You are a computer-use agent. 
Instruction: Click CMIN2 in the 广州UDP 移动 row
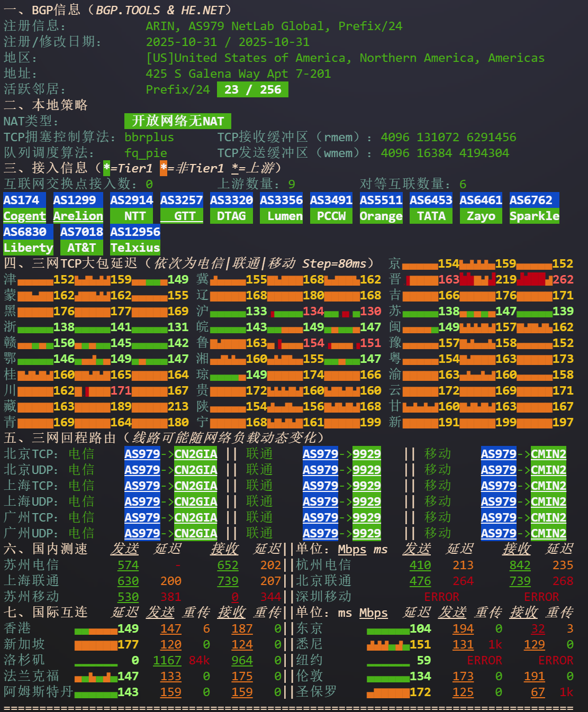548,533
